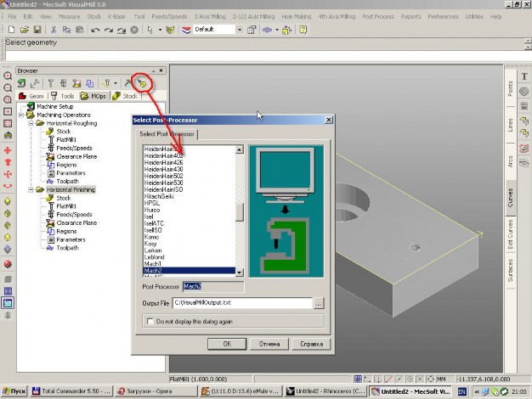The width and height of the screenshot is (532, 399).
Task: Switch to the Stock tab in Browser
Action: click(125, 96)
